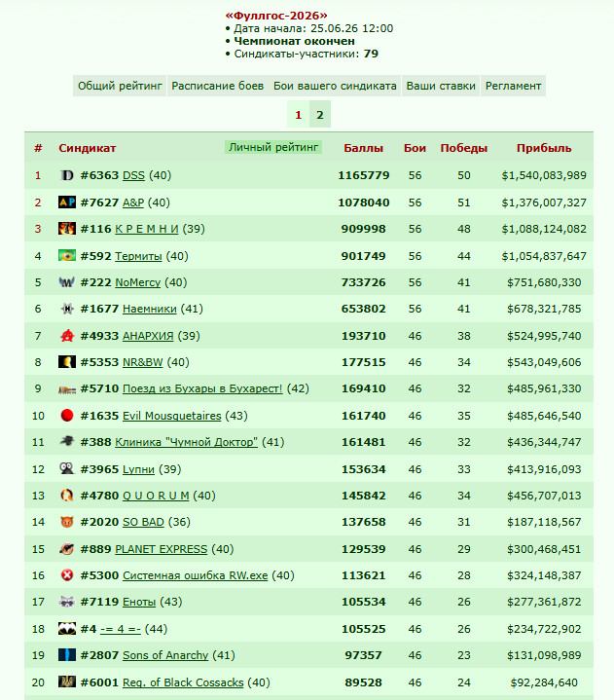Click the Термиты flag icon
614x700 pixels.
67,256
